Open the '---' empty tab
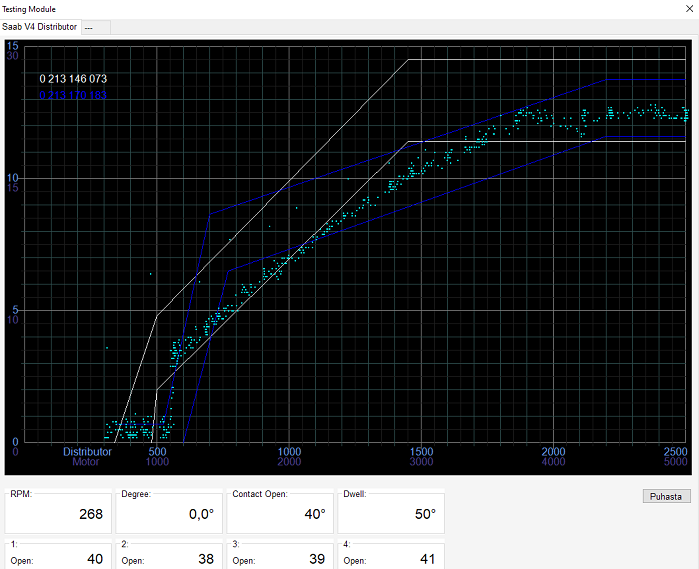This screenshot has height=569, width=699. [96, 27]
